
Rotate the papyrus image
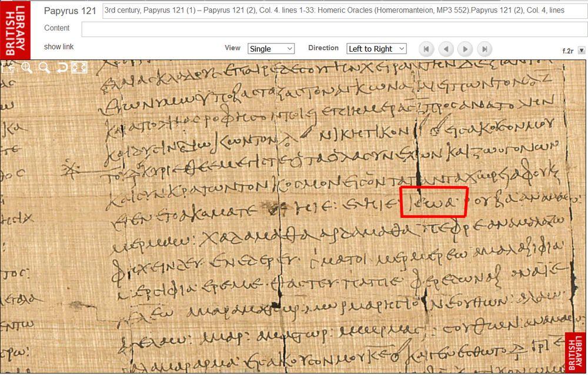(62, 67)
